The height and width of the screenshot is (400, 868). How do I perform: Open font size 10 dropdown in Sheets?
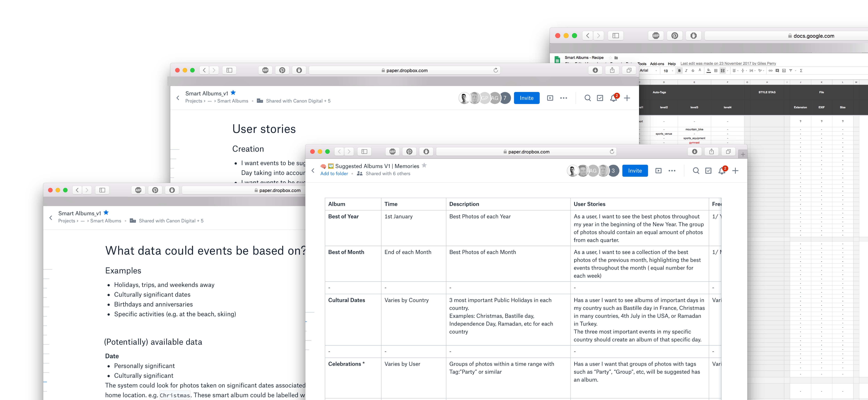668,71
